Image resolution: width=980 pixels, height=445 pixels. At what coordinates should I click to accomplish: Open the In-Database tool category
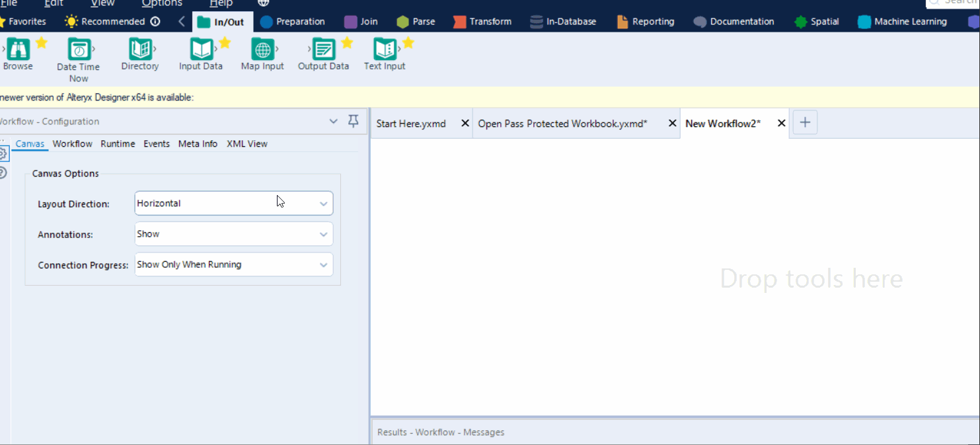point(563,22)
